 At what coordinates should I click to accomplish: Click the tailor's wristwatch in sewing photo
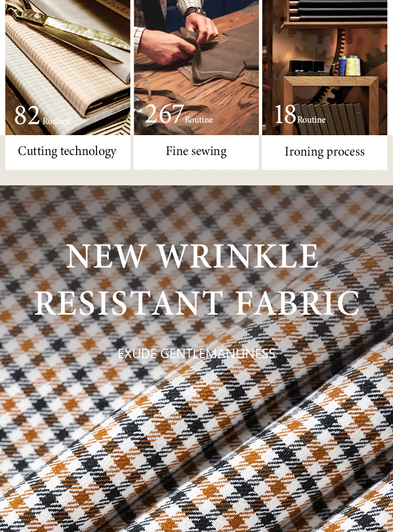pos(194,11)
